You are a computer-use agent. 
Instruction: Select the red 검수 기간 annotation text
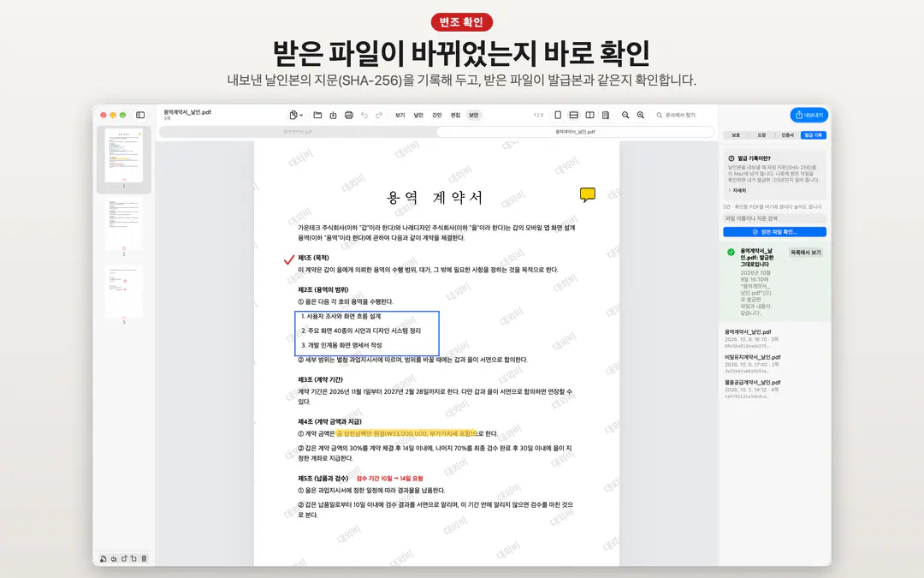pyautogui.click(x=389, y=479)
